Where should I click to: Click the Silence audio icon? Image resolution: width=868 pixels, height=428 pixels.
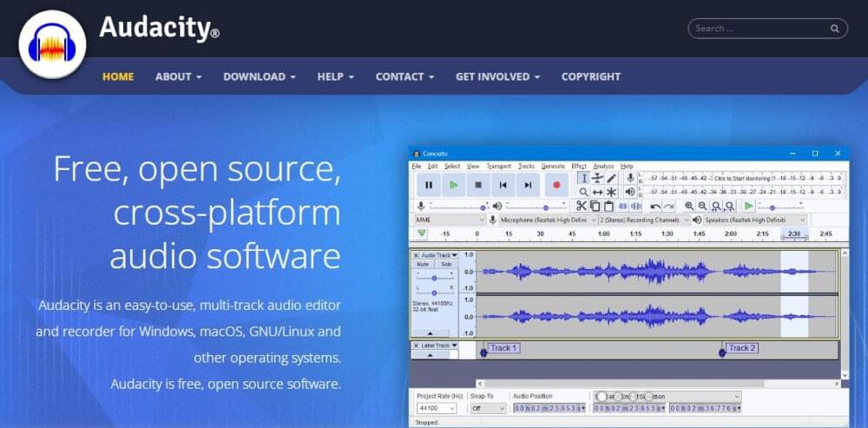pos(636,206)
